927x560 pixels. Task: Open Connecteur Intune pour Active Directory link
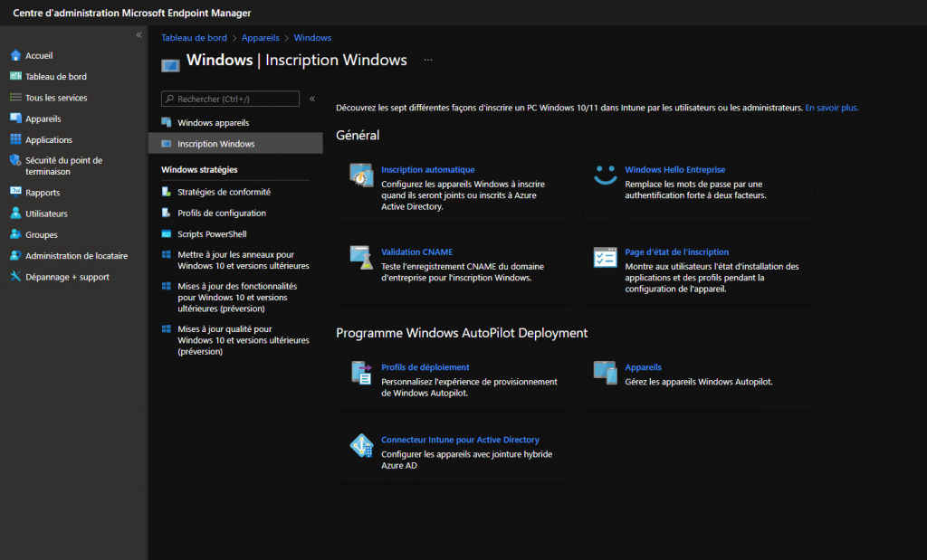pyautogui.click(x=460, y=440)
